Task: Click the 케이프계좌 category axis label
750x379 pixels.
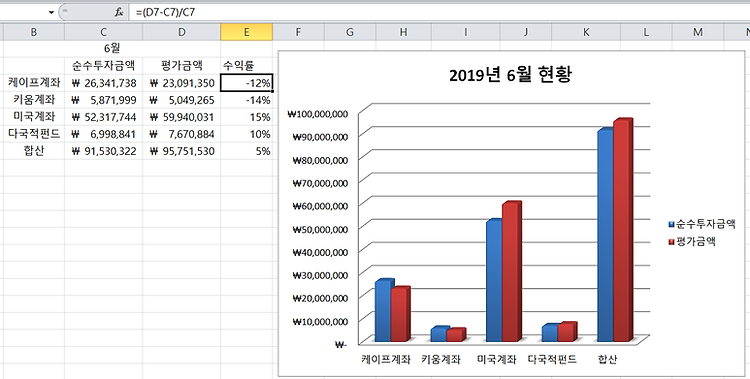Action: click(x=386, y=359)
